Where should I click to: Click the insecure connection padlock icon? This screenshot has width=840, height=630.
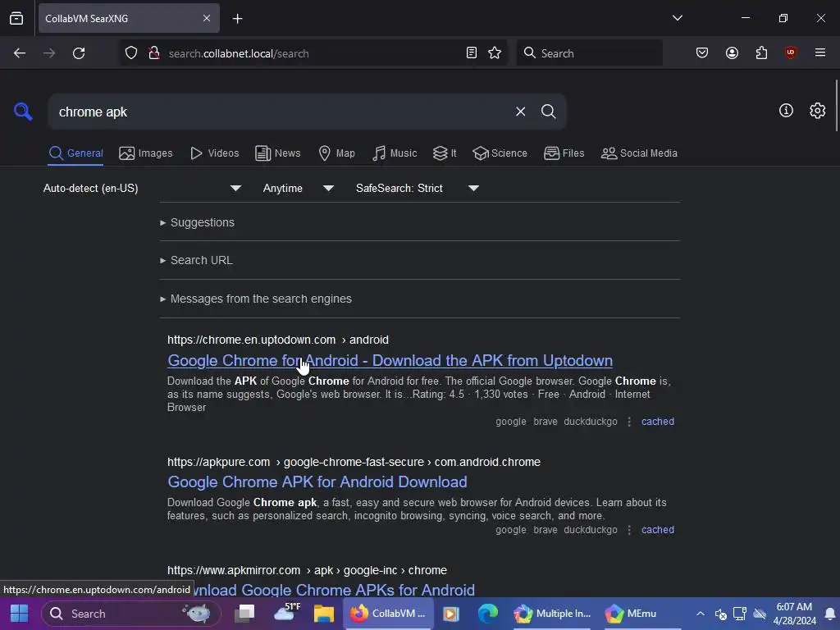(154, 53)
